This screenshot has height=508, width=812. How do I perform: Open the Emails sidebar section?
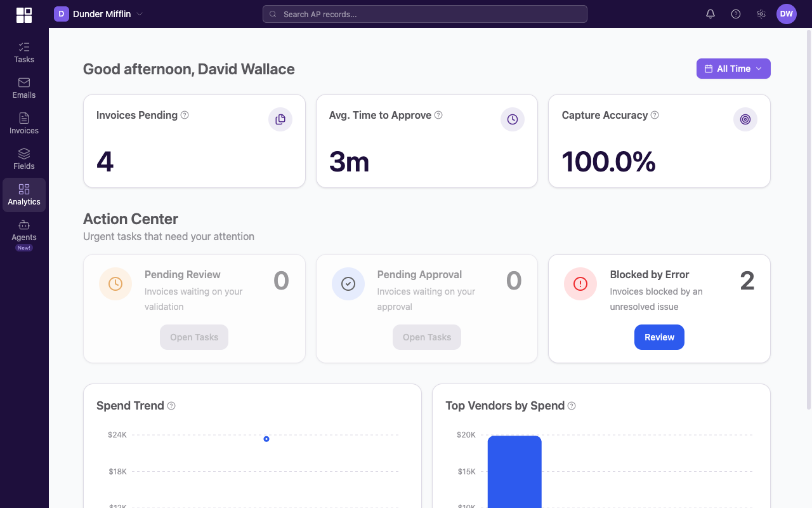(x=24, y=88)
